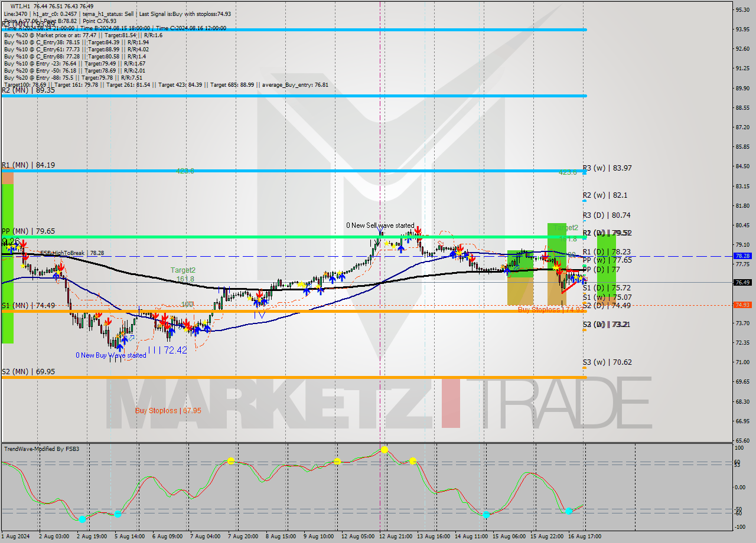Select the R3 (D) | 80.74 daily label
The image size is (756, 543).
point(607,215)
